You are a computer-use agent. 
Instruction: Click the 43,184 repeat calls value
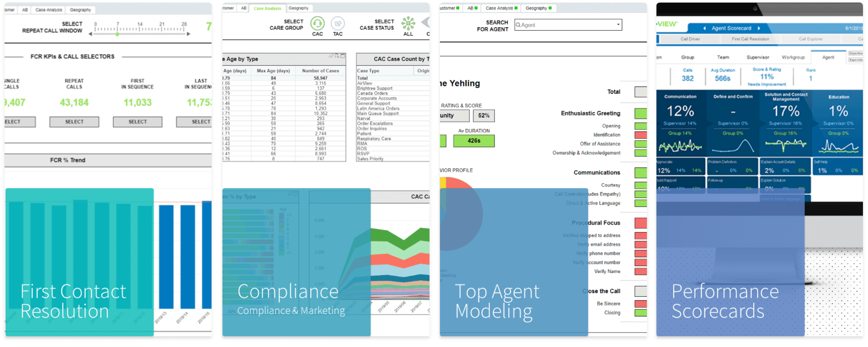pos(74,103)
